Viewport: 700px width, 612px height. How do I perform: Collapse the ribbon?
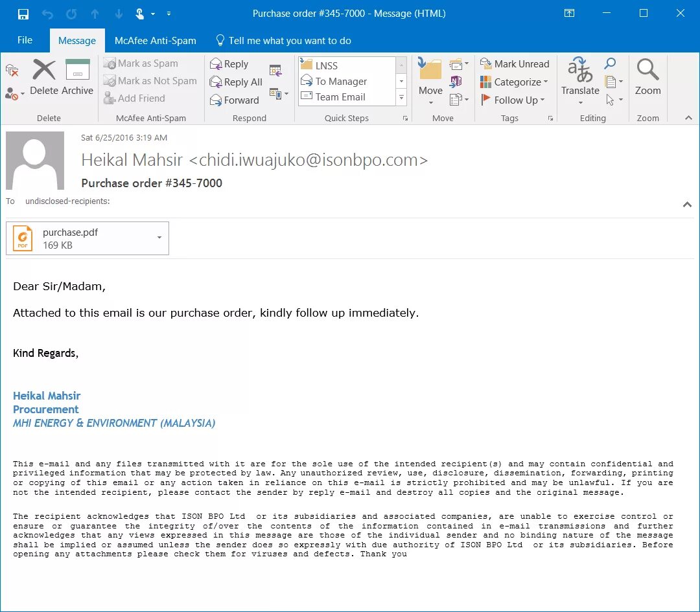pyautogui.click(x=688, y=118)
